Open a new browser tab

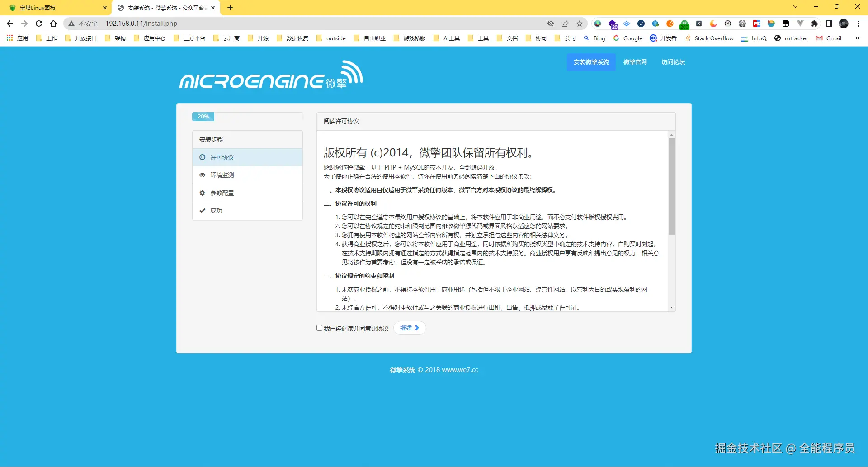pyautogui.click(x=230, y=8)
